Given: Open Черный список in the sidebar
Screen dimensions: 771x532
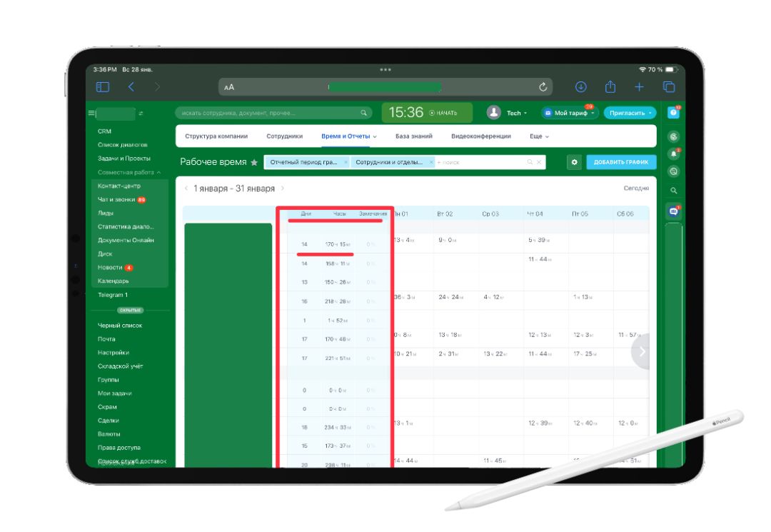Looking at the screenshot, I should pos(120,326).
